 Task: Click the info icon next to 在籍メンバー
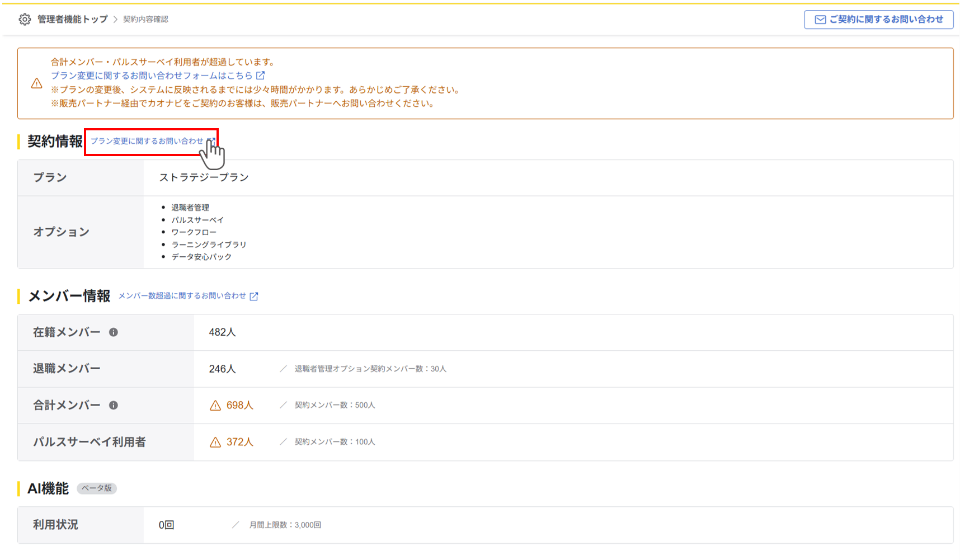point(114,332)
